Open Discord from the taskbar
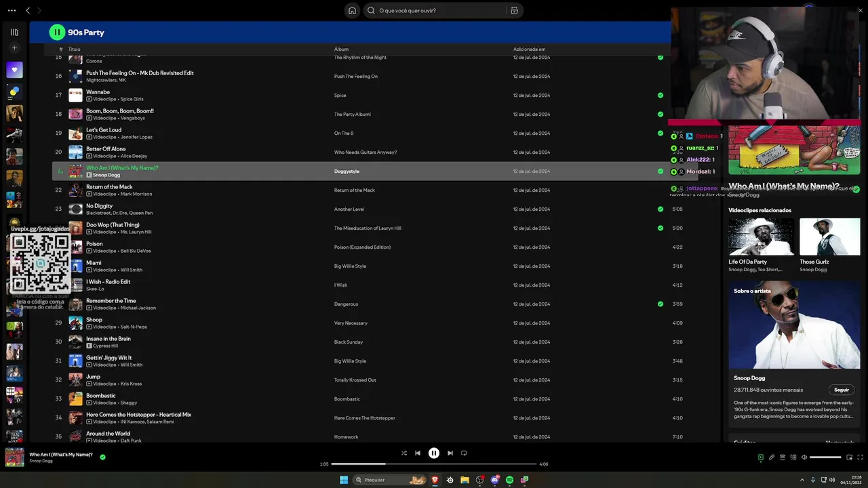The height and width of the screenshot is (488, 868). pos(494,480)
